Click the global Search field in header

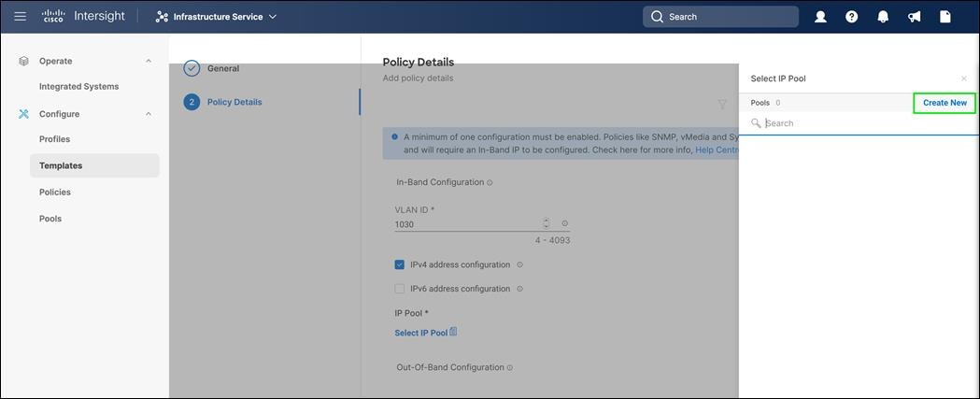[x=720, y=17]
